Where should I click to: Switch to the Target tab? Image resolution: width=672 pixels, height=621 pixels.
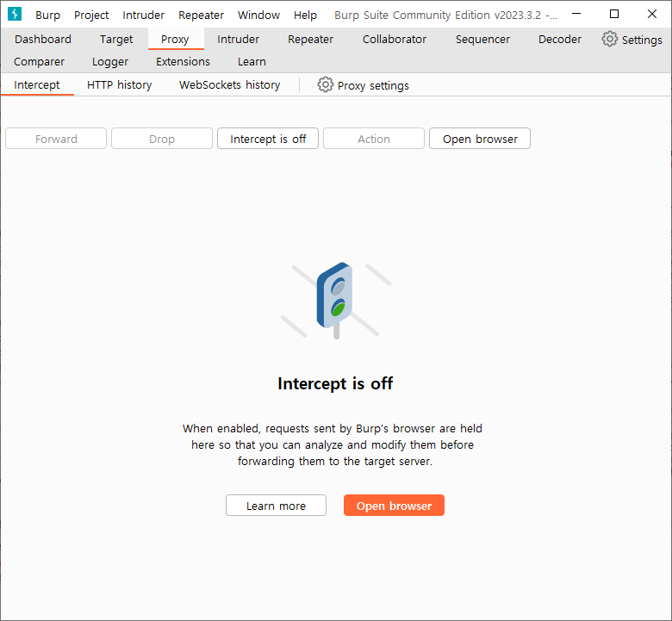pyautogui.click(x=116, y=39)
